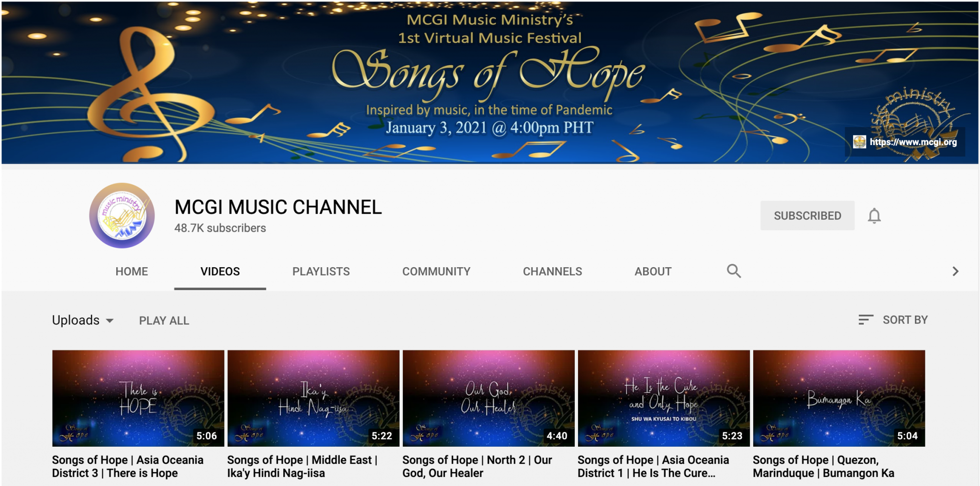Enable notifications via the bell toggle
Image resolution: width=980 pixels, height=486 pixels.
coord(875,215)
